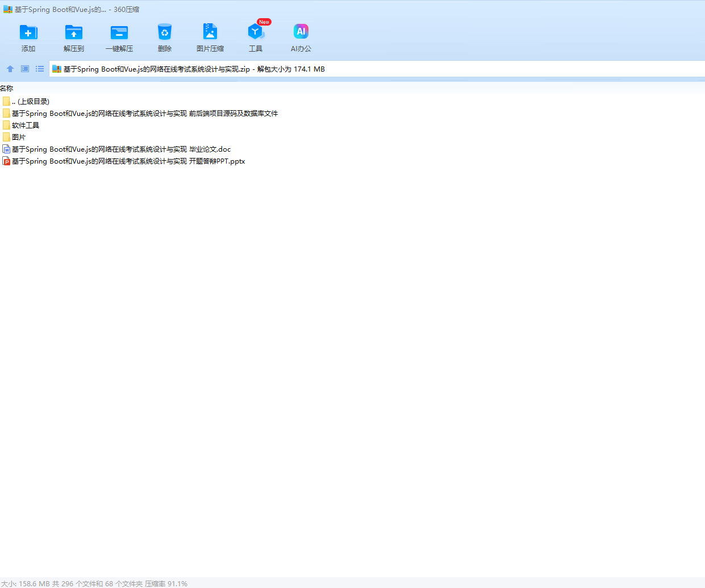Select the 前后端项目源码及数据库文件 folder name
The height and width of the screenshot is (588, 705).
[x=145, y=114]
